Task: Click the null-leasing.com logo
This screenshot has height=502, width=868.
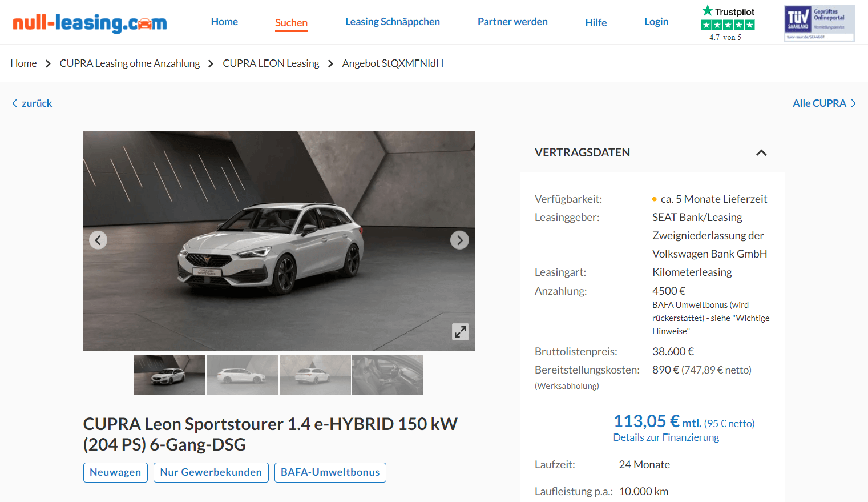Action: (x=90, y=23)
